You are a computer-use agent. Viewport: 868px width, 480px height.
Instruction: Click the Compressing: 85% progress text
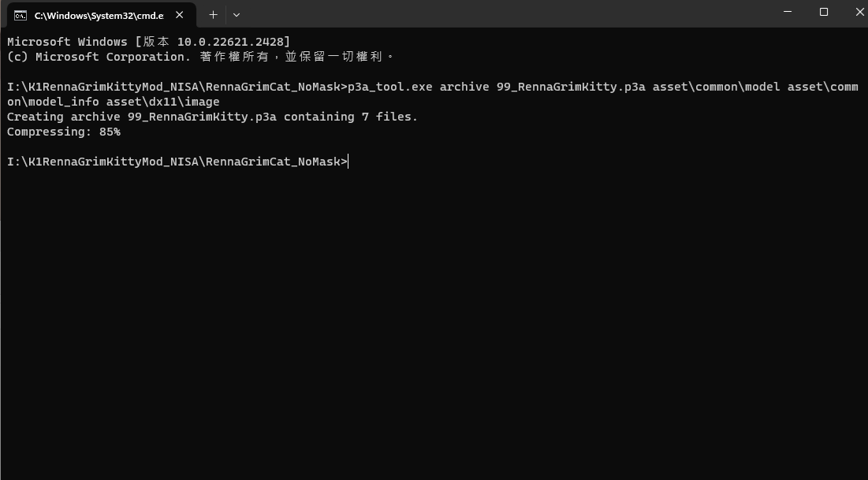click(x=64, y=132)
